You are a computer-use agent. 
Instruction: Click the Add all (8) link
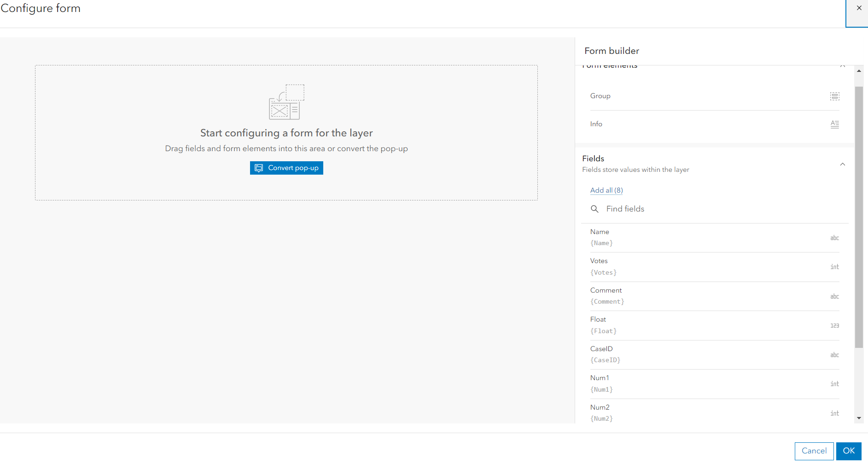pos(606,190)
